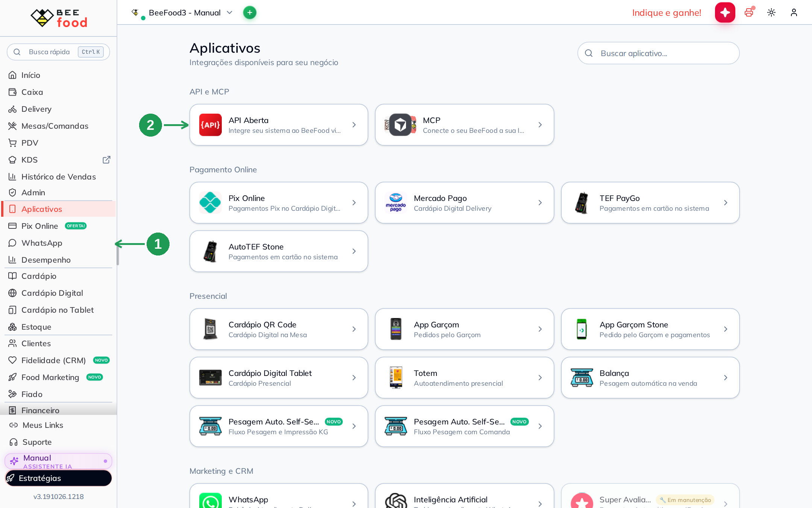Click the Cardápio QR Code stand icon

[210, 329]
